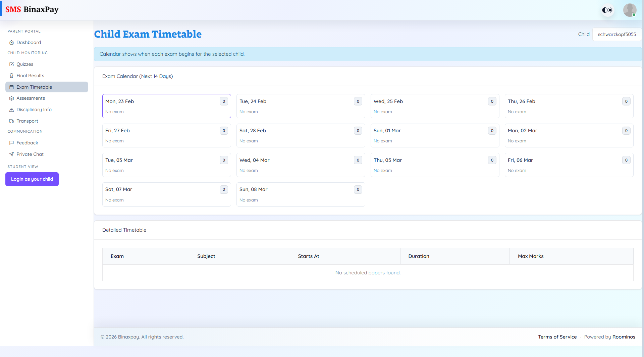Image resolution: width=644 pixels, height=357 pixels.
Task: Open the Terms of Service link
Action: pyautogui.click(x=557, y=337)
